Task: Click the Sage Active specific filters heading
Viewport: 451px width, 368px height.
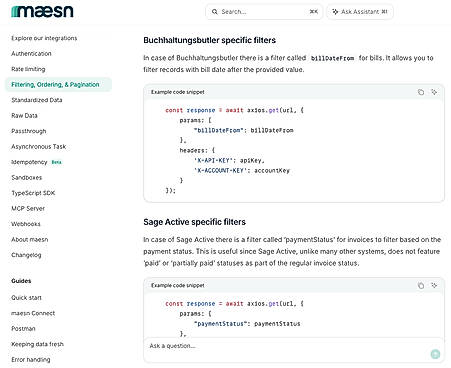Action: click(x=195, y=222)
